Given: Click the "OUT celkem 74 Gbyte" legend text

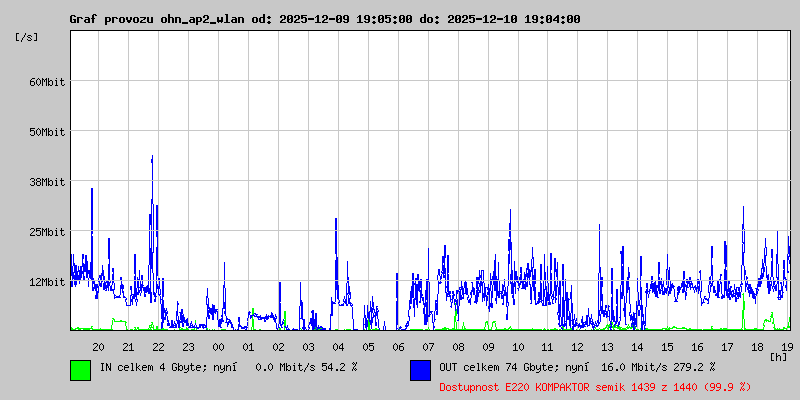Looking at the screenshot, I should 496,366.
